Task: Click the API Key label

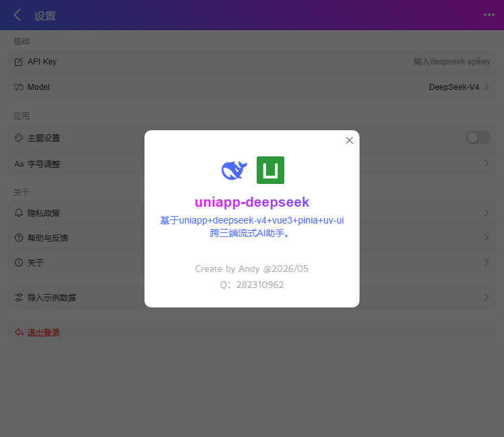Action: pyautogui.click(x=42, y=62)
